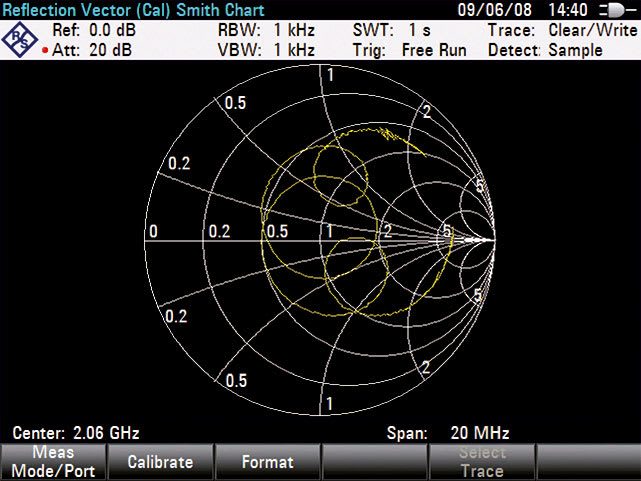Open the Meas Mode/Port softkey

pos(53,462)
